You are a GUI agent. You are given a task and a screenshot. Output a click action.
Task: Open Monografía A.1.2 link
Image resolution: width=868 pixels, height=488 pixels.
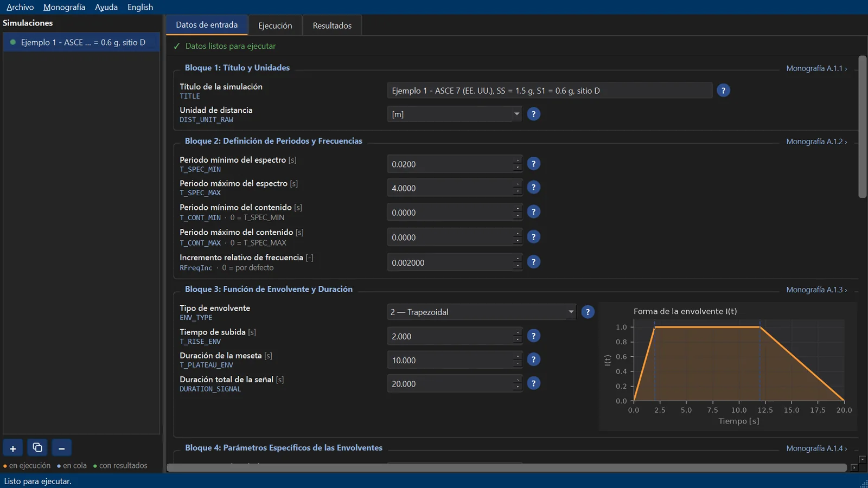pos(816,142)
